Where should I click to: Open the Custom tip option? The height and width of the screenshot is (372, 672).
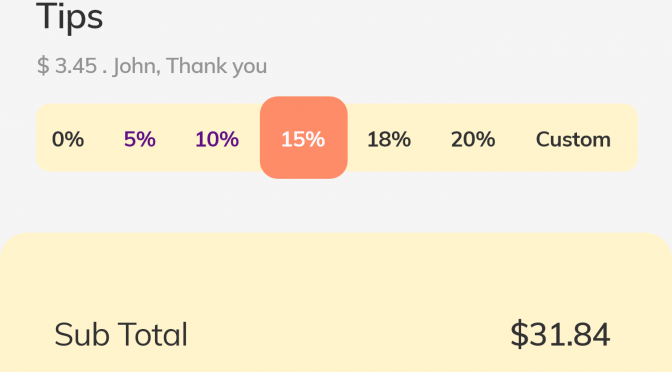573,139
